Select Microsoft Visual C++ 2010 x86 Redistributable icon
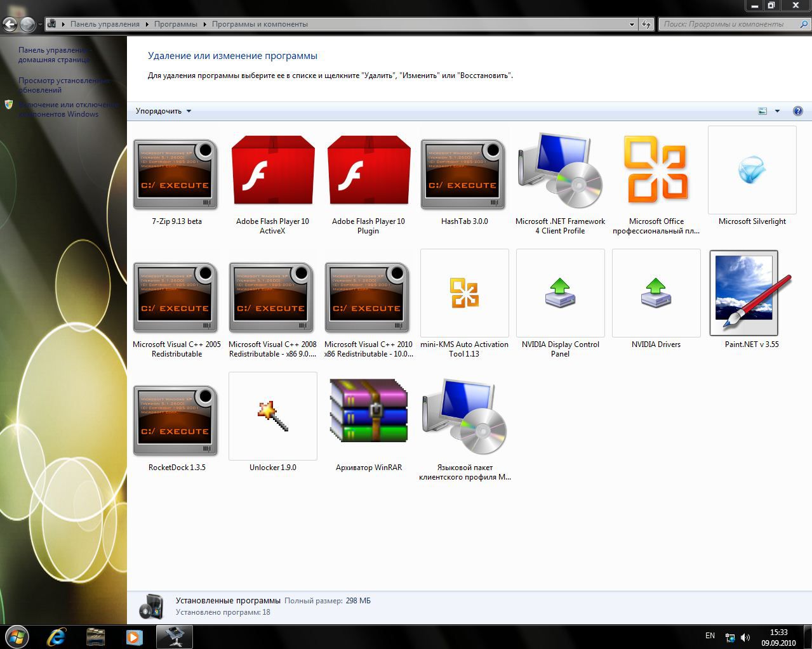 [368, 298]
